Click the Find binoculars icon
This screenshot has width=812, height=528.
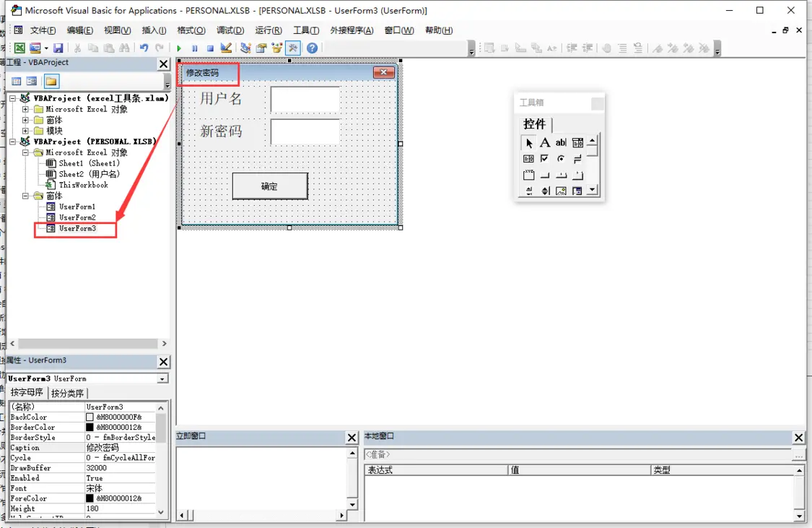[124, 48]
